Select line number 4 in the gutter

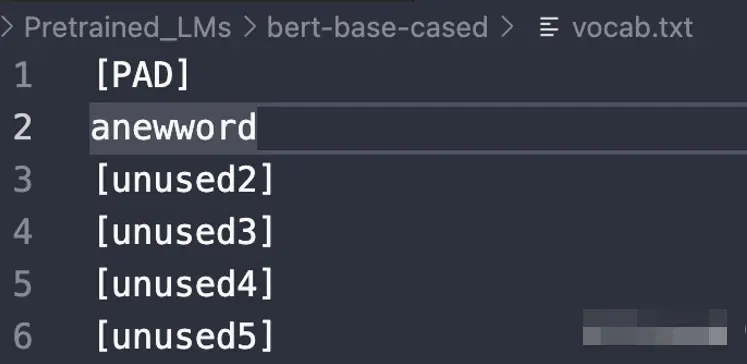coord(23,232)
